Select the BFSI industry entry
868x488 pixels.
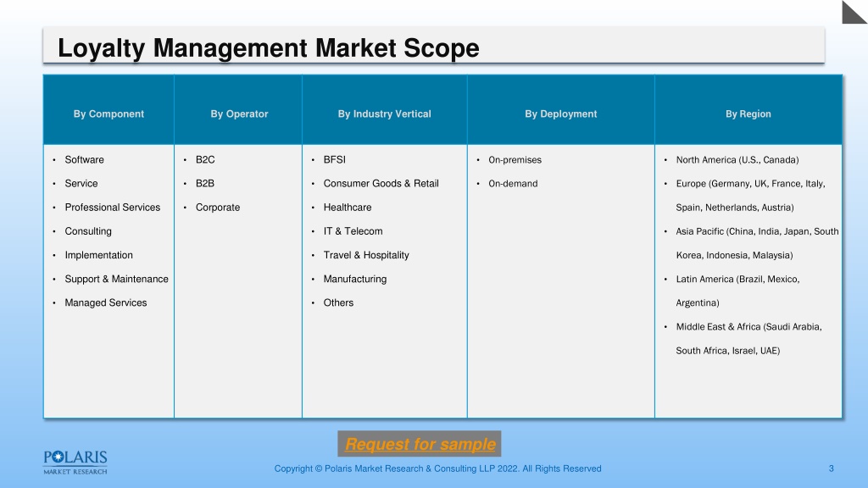pos(334,160)
